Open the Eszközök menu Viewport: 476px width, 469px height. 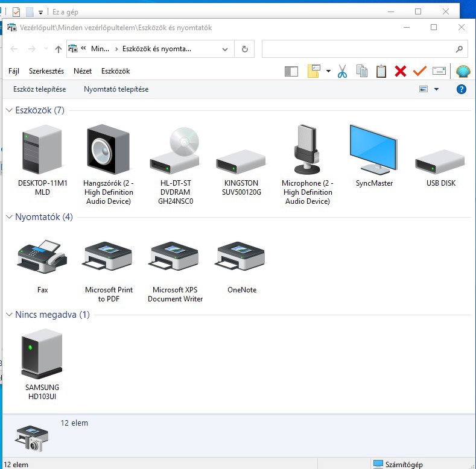115,71
